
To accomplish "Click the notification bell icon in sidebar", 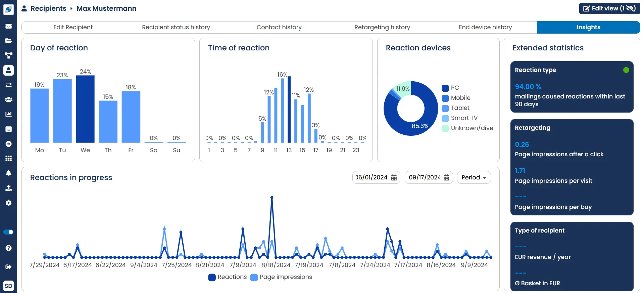I will pyautogui.click(x=8, y=173).
